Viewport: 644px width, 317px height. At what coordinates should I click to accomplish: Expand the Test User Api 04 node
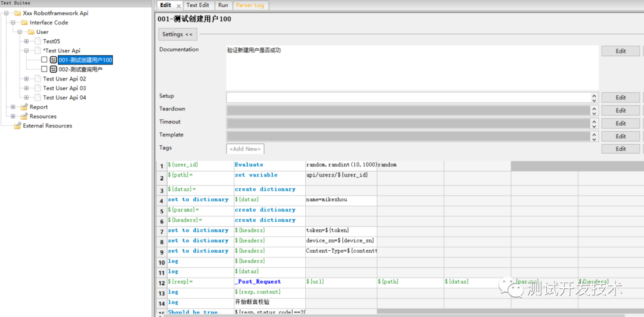pyautogui.click(x=26, y=98)
